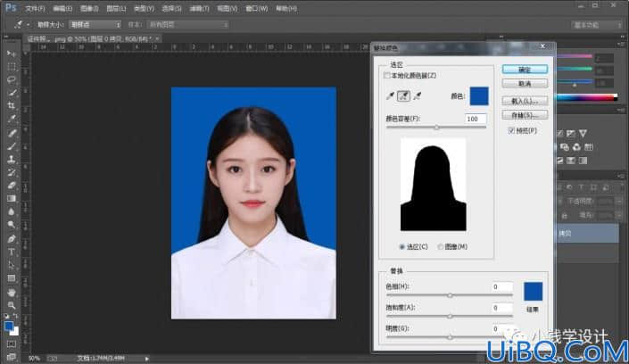Image resolution: width=629 pixels, height=364 pixels.
Task: Click the 色相(H) hue slider handle
Action: (450, 295)
